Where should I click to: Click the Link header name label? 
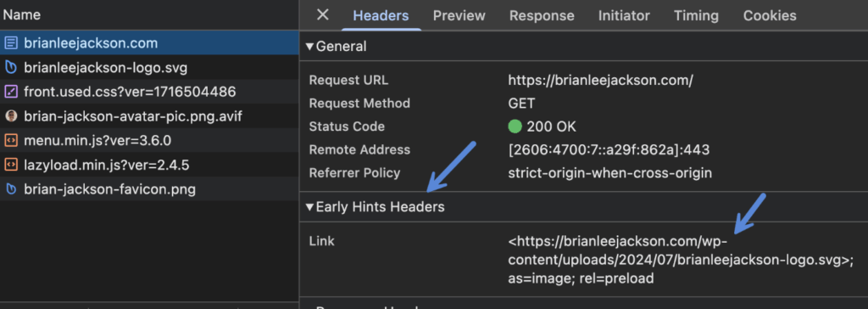tap(321, 241)
